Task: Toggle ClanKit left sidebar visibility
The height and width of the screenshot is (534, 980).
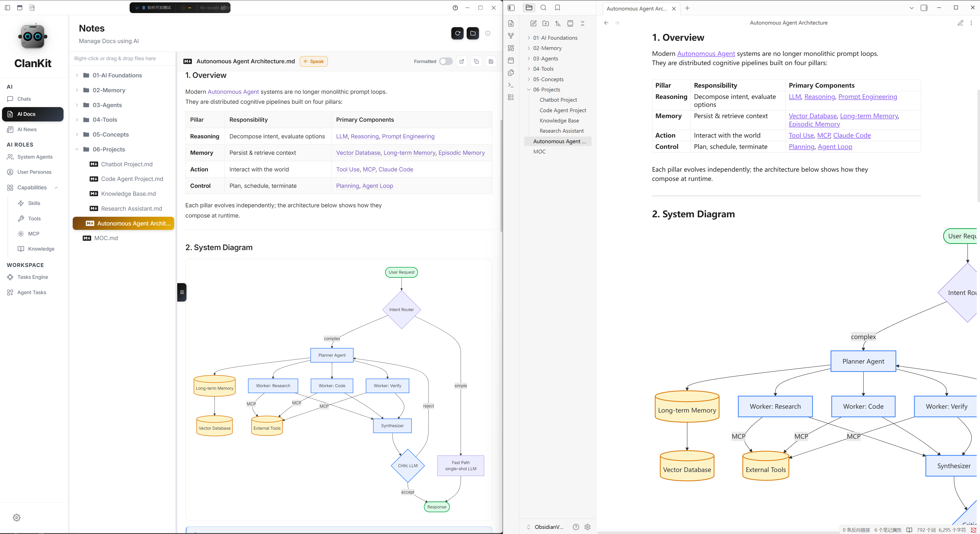Action: [7, 8]
